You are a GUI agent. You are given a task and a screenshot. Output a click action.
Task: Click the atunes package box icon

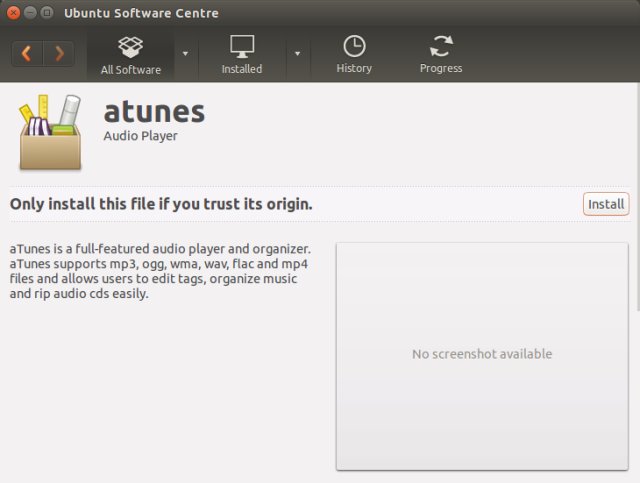[50, 132]
